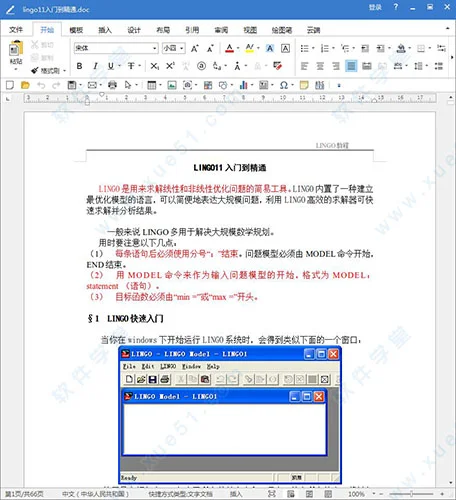Click the Omega symbol icon

coord(284,85)
